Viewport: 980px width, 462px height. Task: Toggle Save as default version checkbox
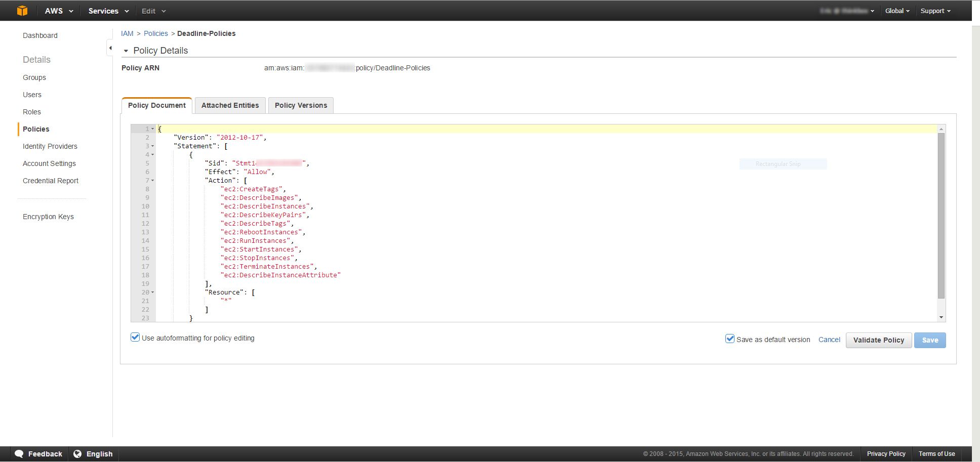[x=730, y=339]
